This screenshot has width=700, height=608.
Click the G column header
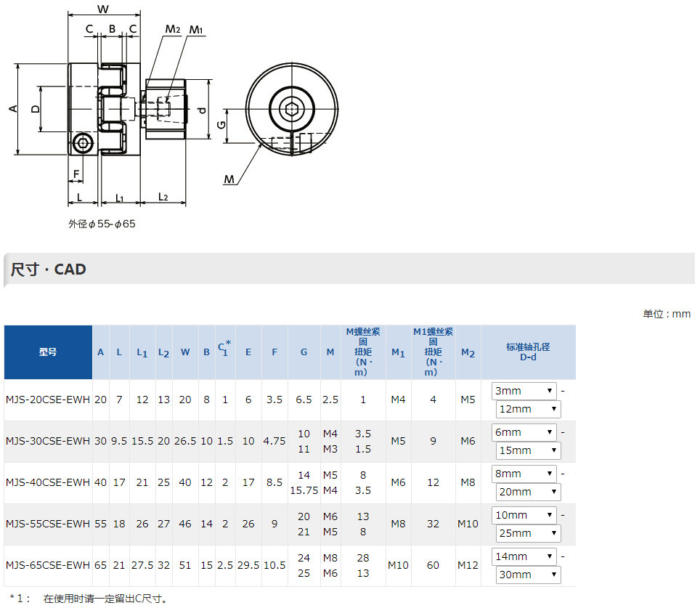(304, 352)
